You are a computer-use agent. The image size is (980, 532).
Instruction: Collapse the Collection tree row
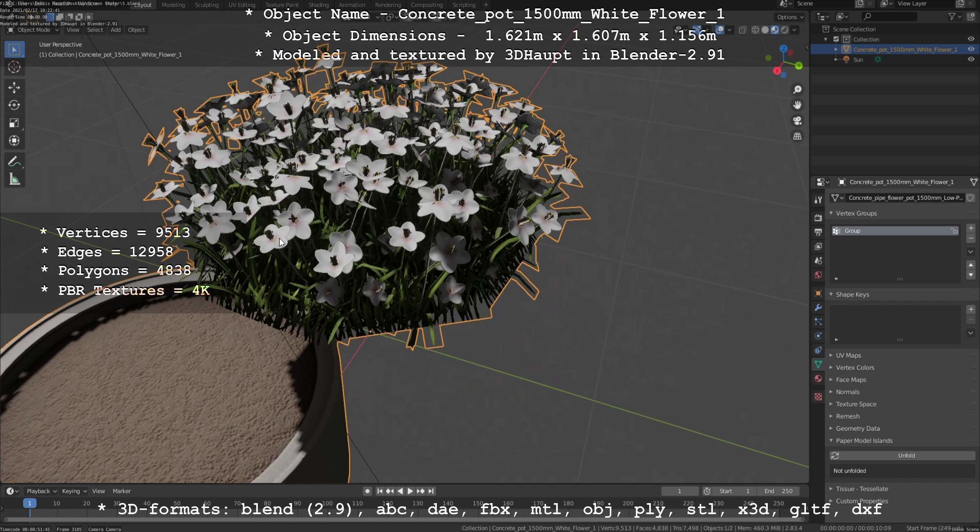[x=826, y=39]
